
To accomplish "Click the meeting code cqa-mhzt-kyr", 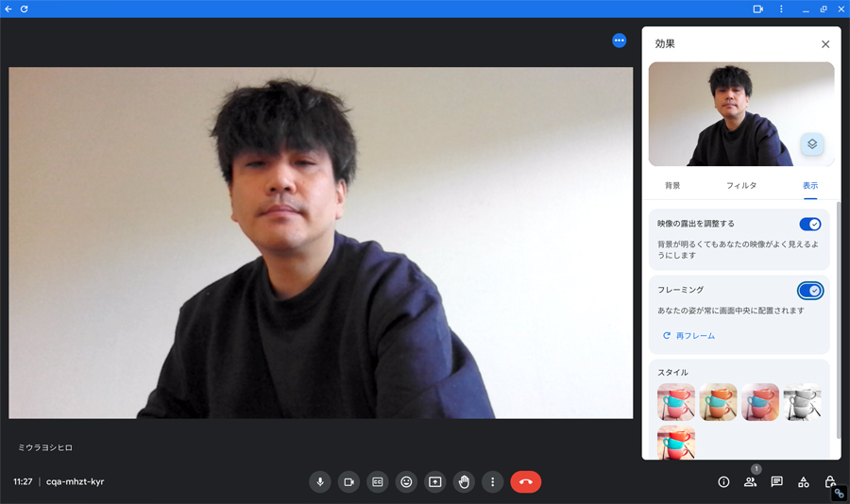I will [76, 481].
